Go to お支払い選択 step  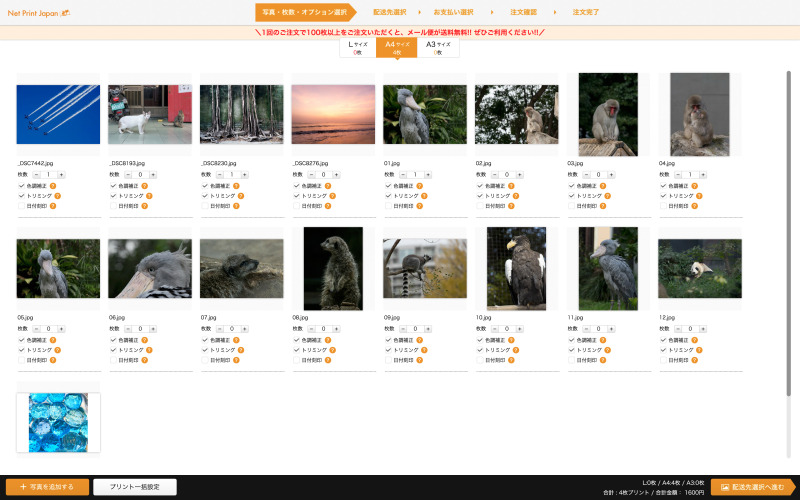[453, 12]
